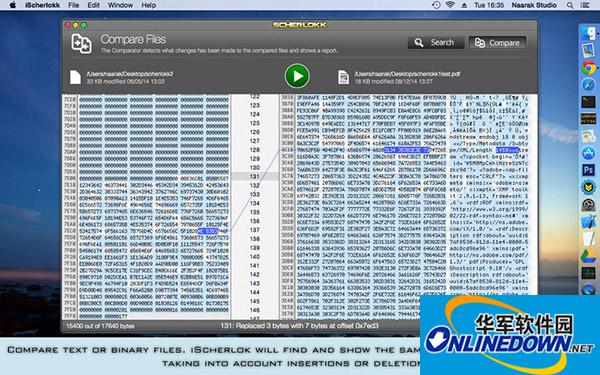The height and width of the screenshot is (375, 600).
Task: Launch Photoshop from the Dock
Action: coord(588,170)
